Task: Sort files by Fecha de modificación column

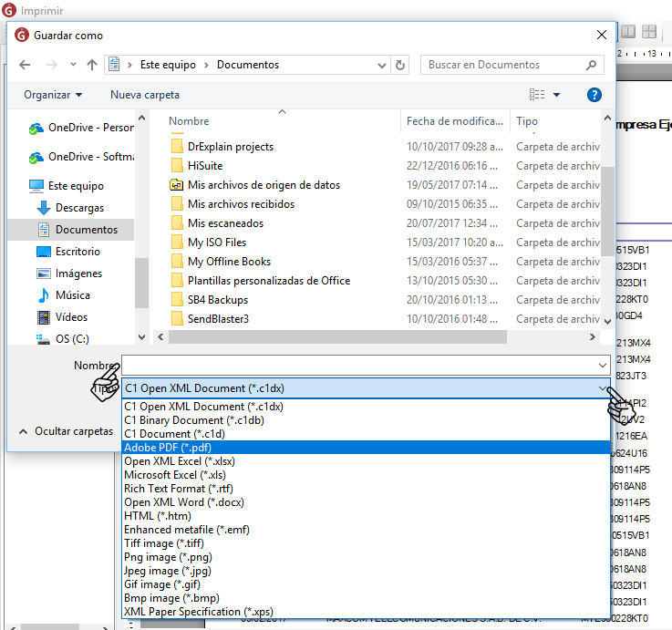Action: point(455,121)
